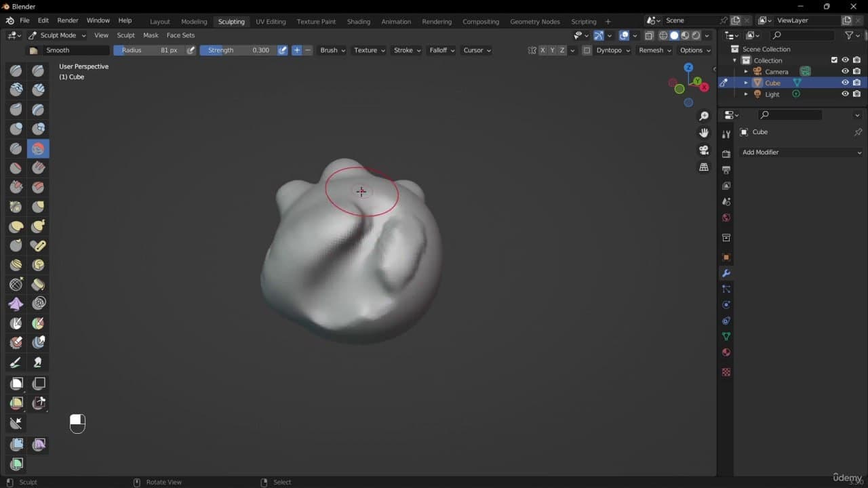Switch viewport shading to wireframe
This screenshot has height=488, width=868.
coord(663,35)
